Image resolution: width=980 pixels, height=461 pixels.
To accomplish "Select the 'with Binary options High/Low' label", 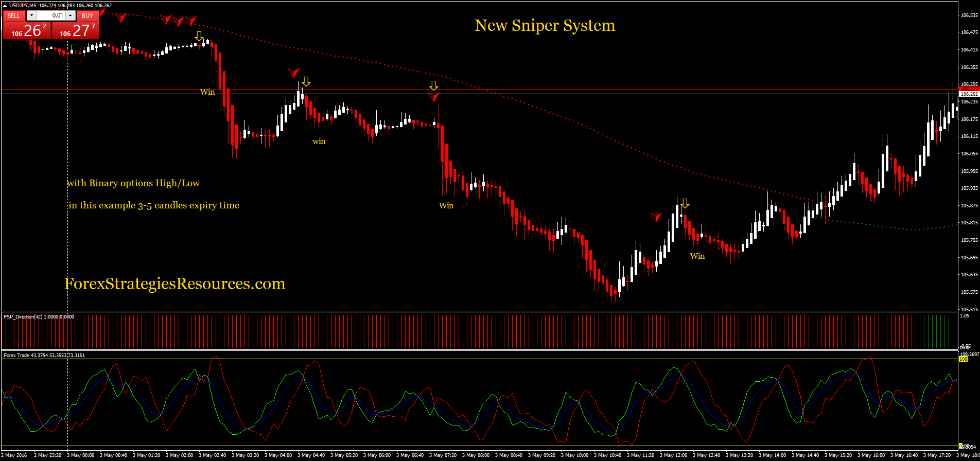I will [x=133, y=183].
